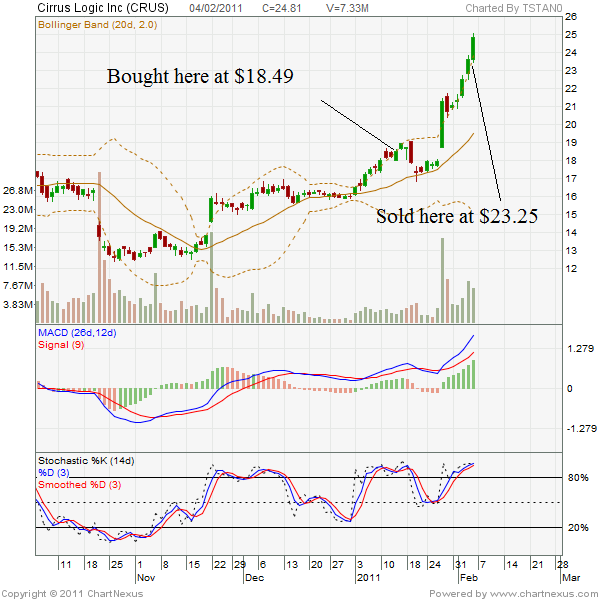Click the chart title Cirrus Logic Inc (CRUS)
The image size is (600, 600).
(103, 8)
